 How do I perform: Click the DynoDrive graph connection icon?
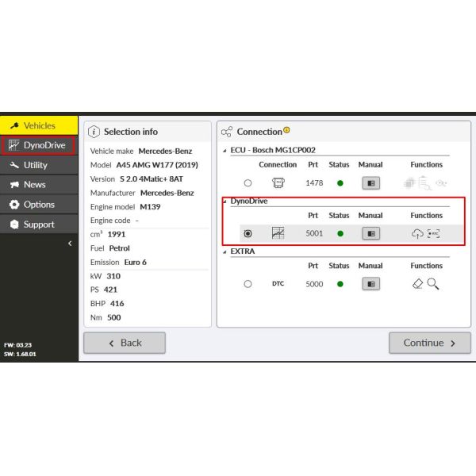coord(278,233)
